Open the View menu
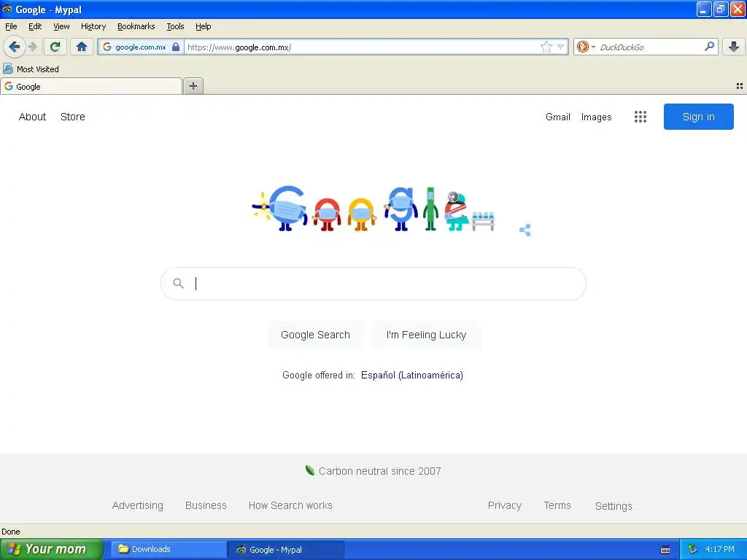Viewport: 747px width, 560px height. point(61,26)
